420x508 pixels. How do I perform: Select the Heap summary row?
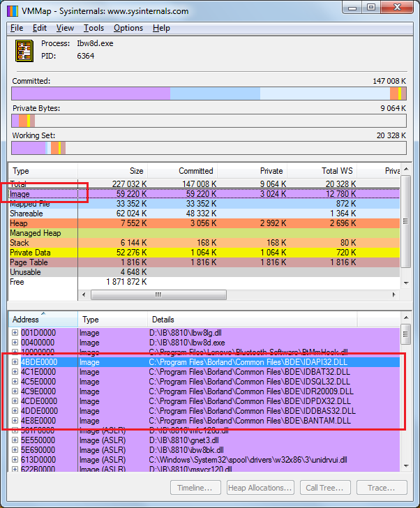[x=204, y=223]
